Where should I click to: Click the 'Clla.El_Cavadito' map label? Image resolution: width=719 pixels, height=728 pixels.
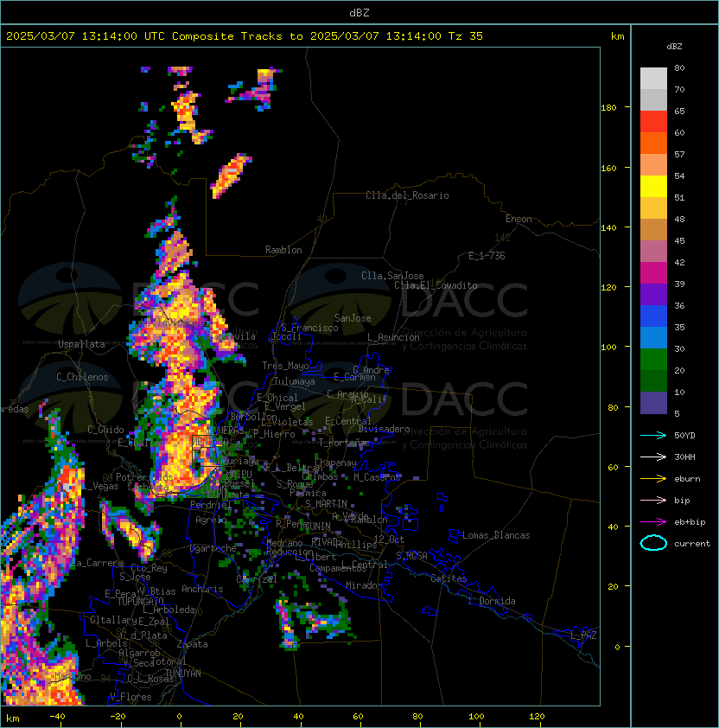[436, 285]
